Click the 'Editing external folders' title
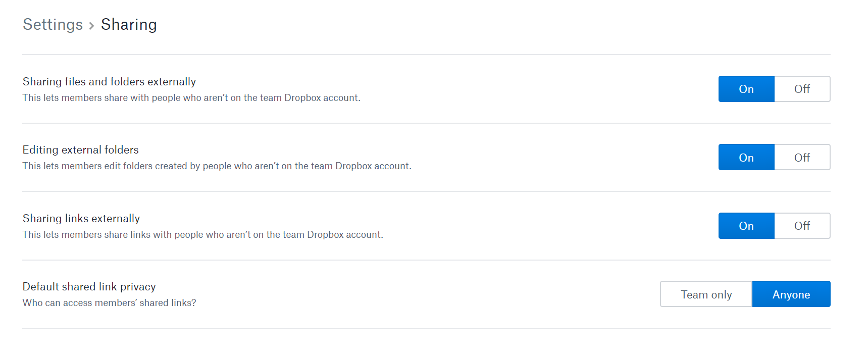 pos(81,149)
